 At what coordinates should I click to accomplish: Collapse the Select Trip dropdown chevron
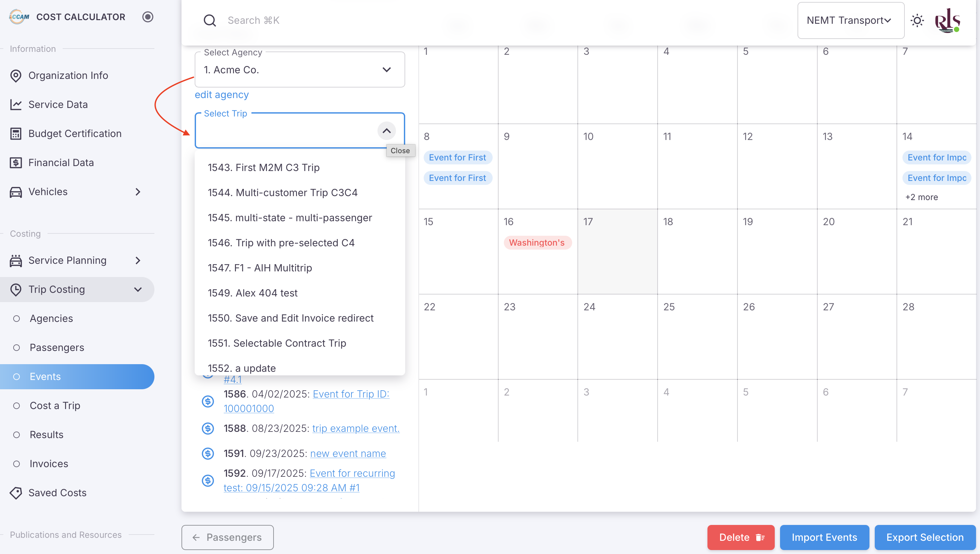[x=386, y=131]
